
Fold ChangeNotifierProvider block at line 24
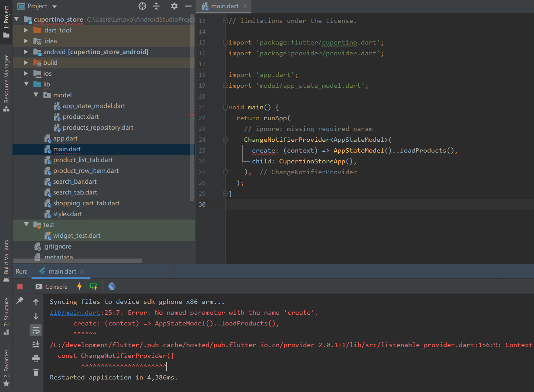tap(225, 140)
